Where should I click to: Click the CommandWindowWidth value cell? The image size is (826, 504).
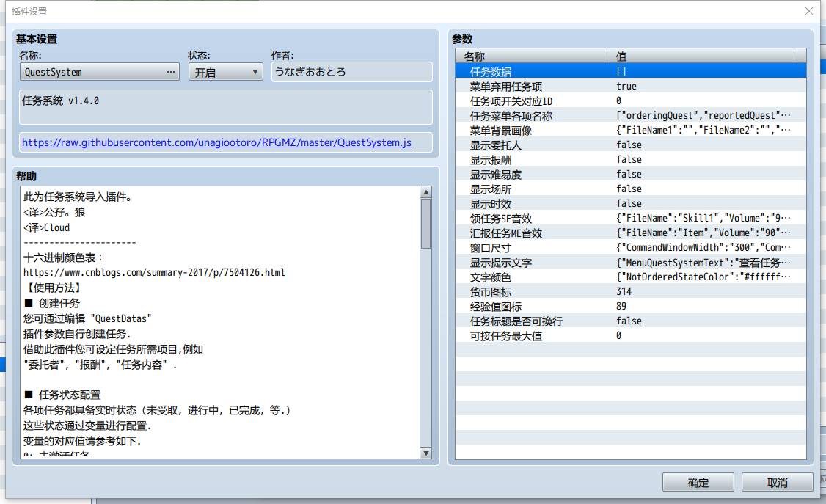[703, 247]
